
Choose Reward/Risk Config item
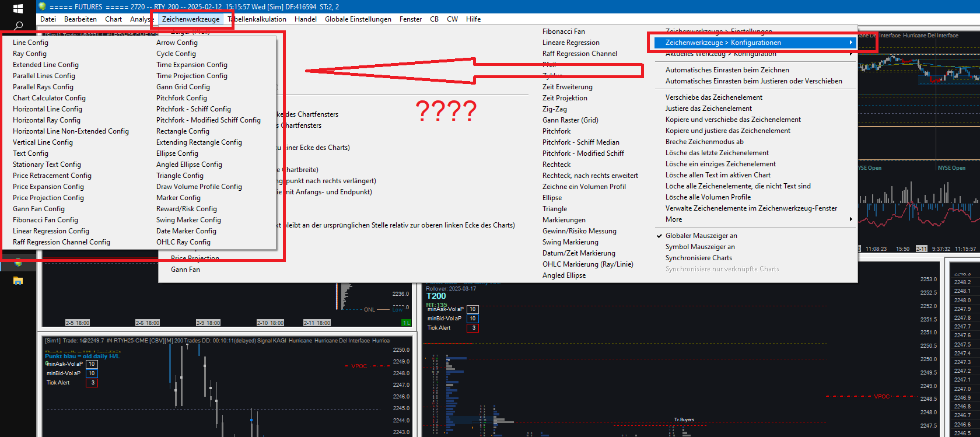(x=187, y=209)
